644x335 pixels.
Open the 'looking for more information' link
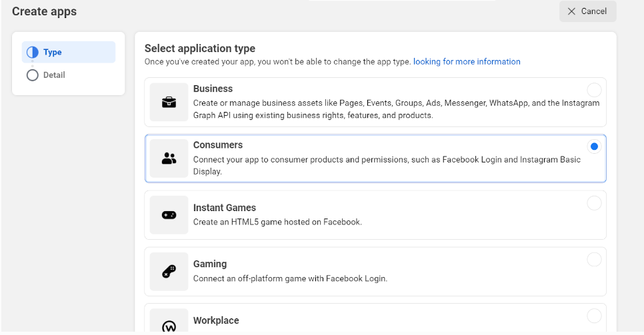pyautogui.click(x=467, y=62)
